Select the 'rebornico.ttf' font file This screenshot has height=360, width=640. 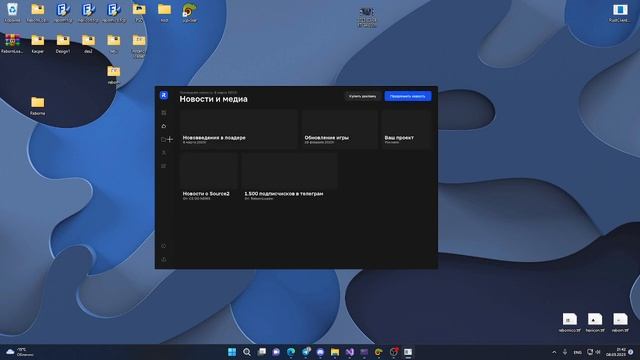pyautogui.click(x=570, y=322)
